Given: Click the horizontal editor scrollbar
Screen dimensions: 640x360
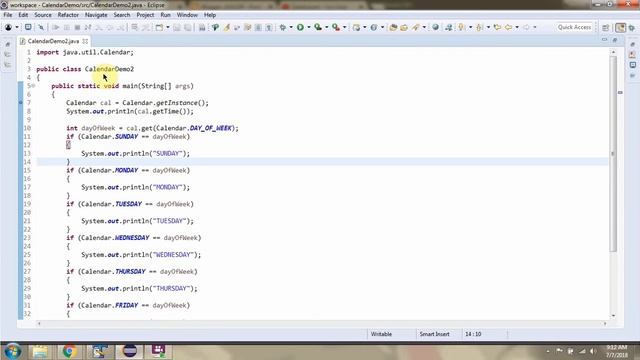Looking at the screenshot, I should [x=322, y=324].
